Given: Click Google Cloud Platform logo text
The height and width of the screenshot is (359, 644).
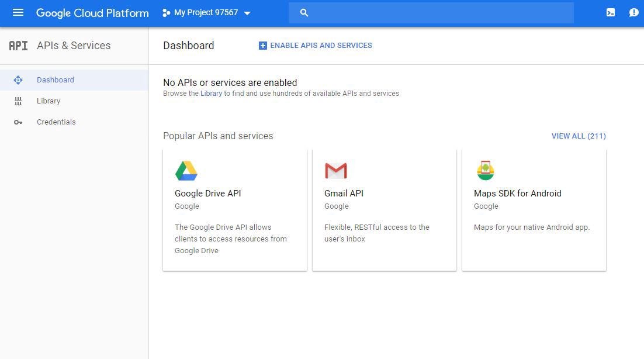Looking at the screenshot, I should tap(92, 13).
